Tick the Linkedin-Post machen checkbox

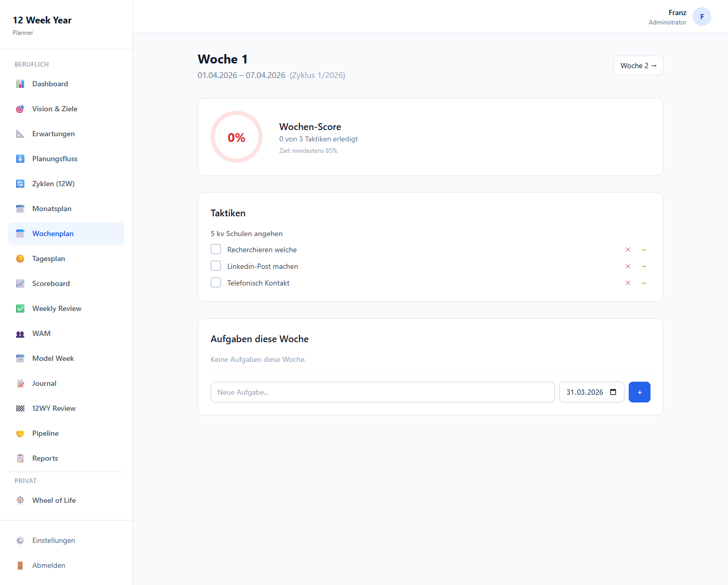coord(216,266)
